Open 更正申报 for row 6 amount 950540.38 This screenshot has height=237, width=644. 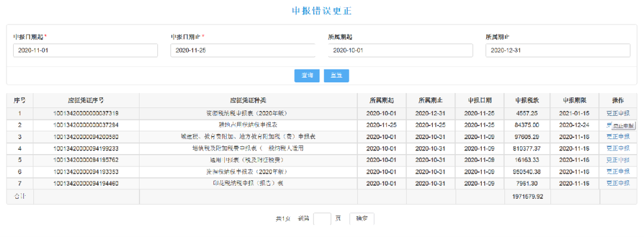(x=618, y=171)
